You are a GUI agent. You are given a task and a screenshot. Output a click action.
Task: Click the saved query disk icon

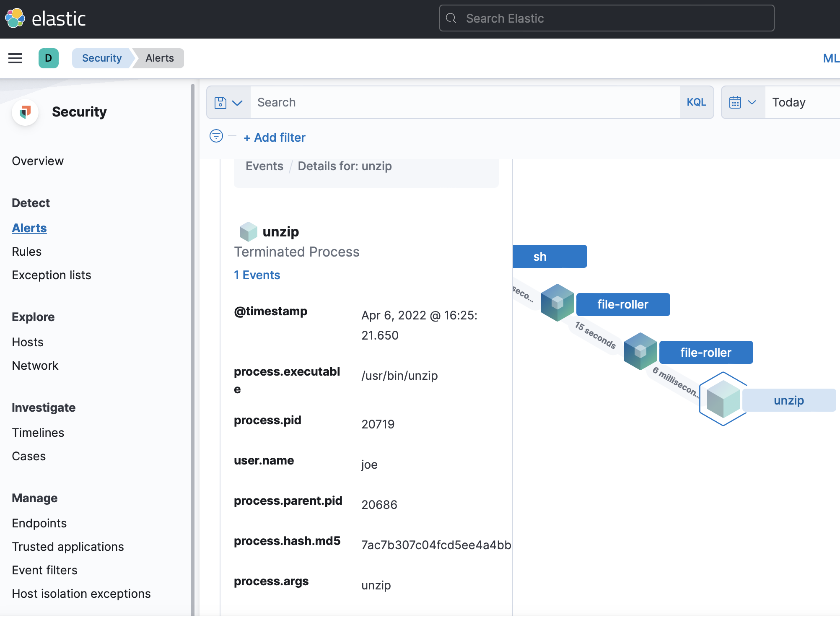[221, 102]
